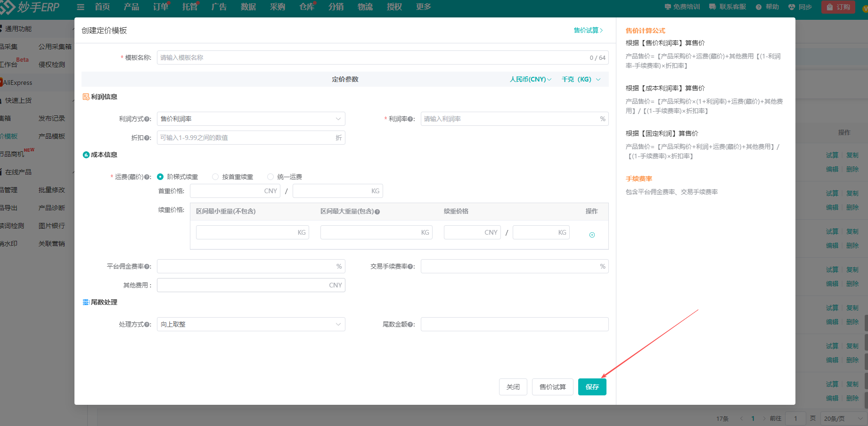Click the add row plus icon in 续重价格 table
Image resolution: width=868 pixels, height=426 pixels.
point(592,235)
